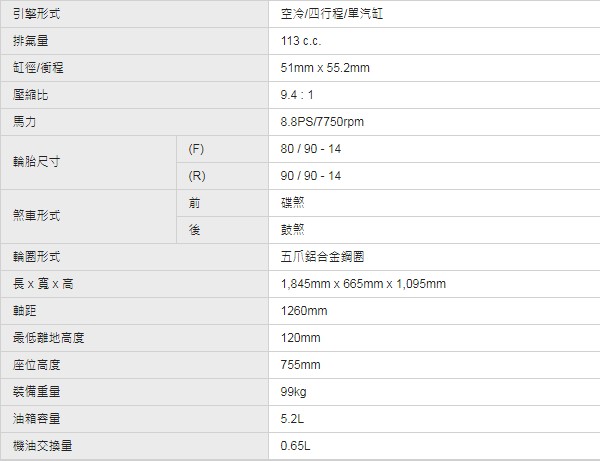600x461 pixels.
Task: Select the 8.8PS/7750rpm horsepower value
Action: tap(322, 122)
